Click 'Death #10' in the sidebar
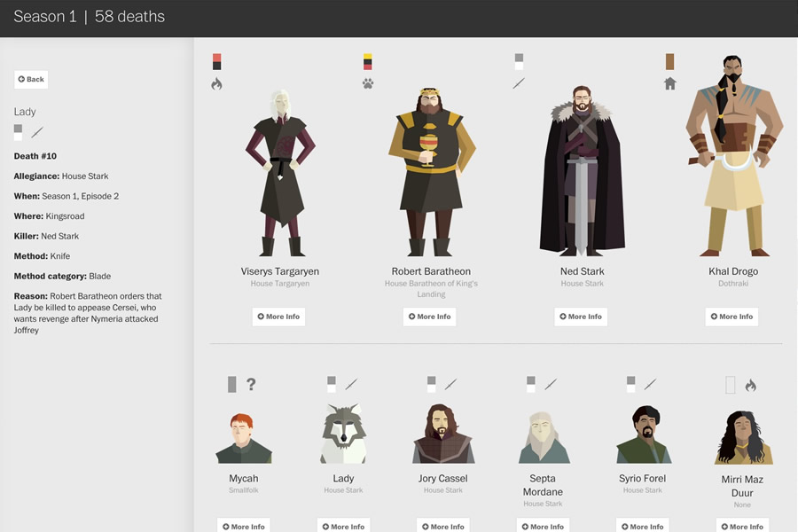This screenshot has height=532, width=798. [35, 156]
